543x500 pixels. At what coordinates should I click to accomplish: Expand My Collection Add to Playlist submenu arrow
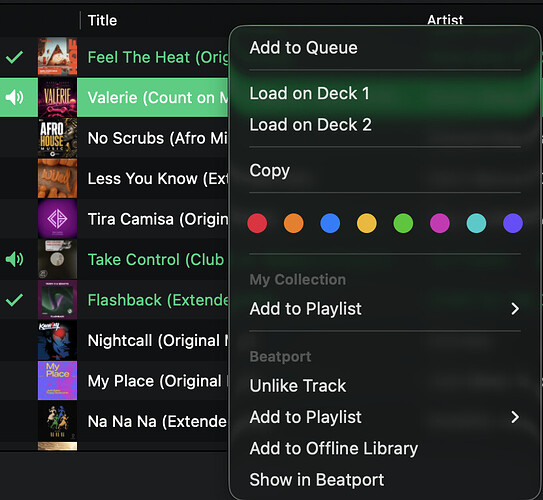(515, 309)
